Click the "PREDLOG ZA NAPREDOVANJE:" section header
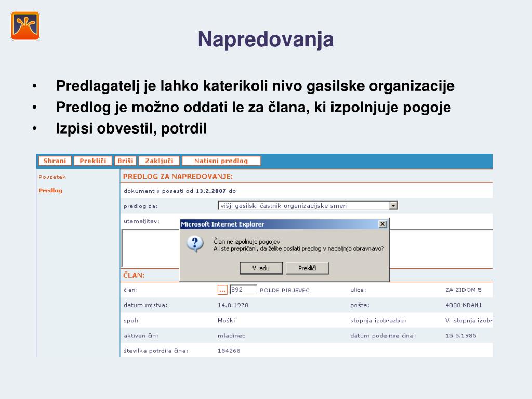 [178, 177]
